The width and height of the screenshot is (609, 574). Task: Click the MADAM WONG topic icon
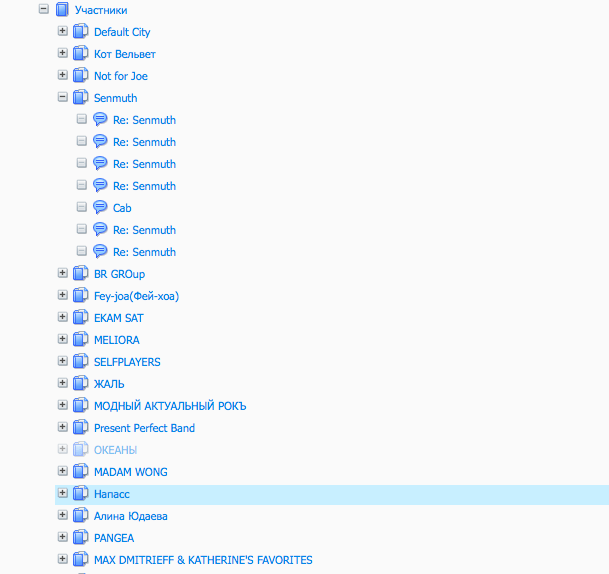[x=80, y=471]
